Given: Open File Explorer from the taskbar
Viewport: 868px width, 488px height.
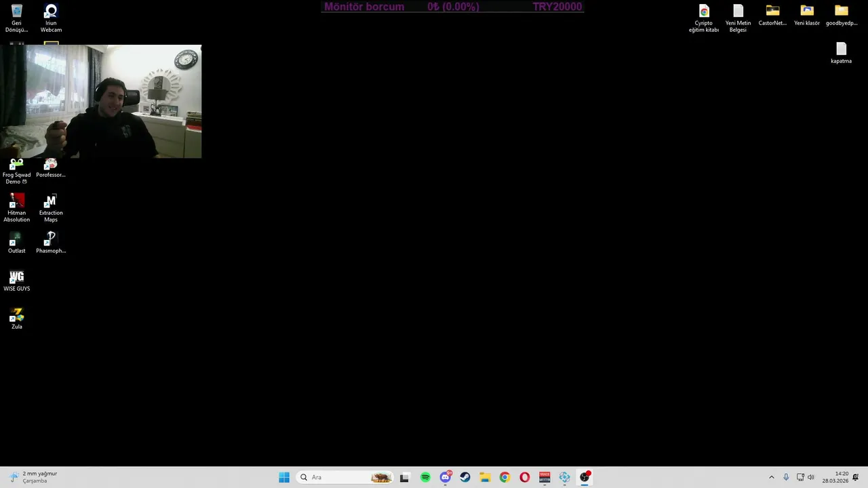Looking at the screenshot, I should tap(485, 477).
